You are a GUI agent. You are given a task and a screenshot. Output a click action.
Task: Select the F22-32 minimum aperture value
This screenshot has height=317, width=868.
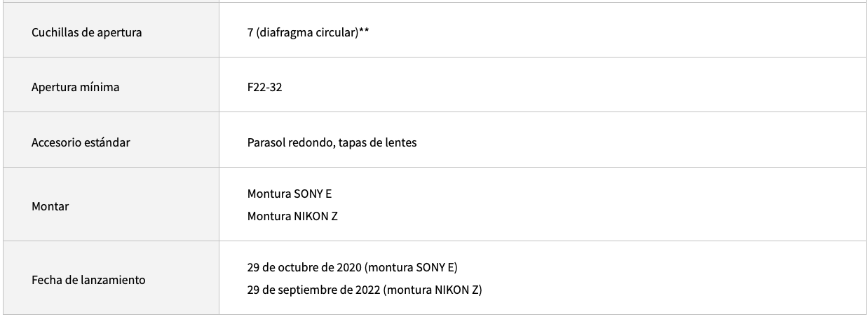pyautogui.click(x=264, y=88)
